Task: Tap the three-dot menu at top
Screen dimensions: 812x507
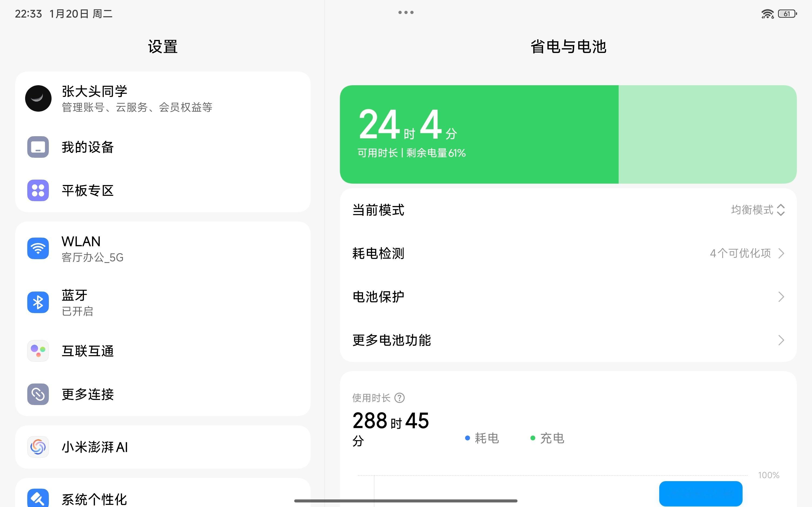Action: coord(406,12)
